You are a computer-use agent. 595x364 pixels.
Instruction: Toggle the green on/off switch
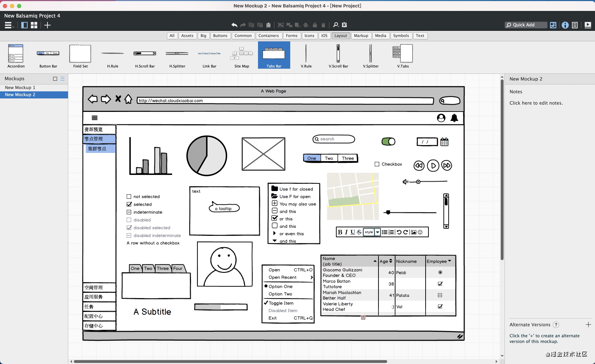pos(387,141)
